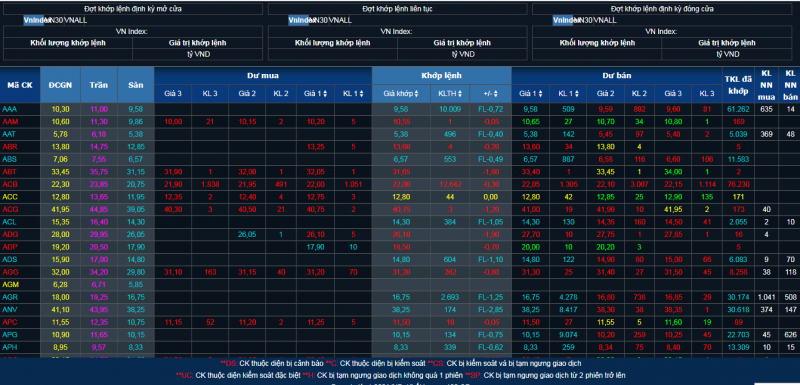Select the AGM stock code
800x385 pixels.
(10, 284)
